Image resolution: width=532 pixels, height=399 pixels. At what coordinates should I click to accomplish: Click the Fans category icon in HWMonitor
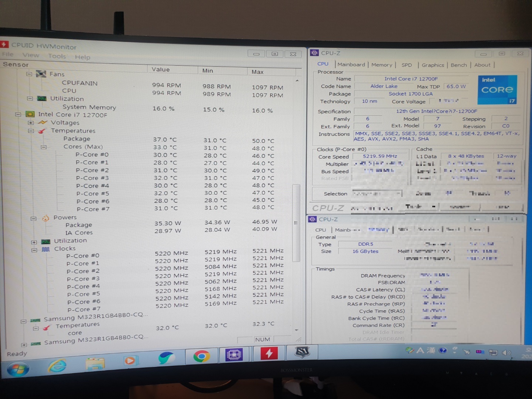[41, 74]
